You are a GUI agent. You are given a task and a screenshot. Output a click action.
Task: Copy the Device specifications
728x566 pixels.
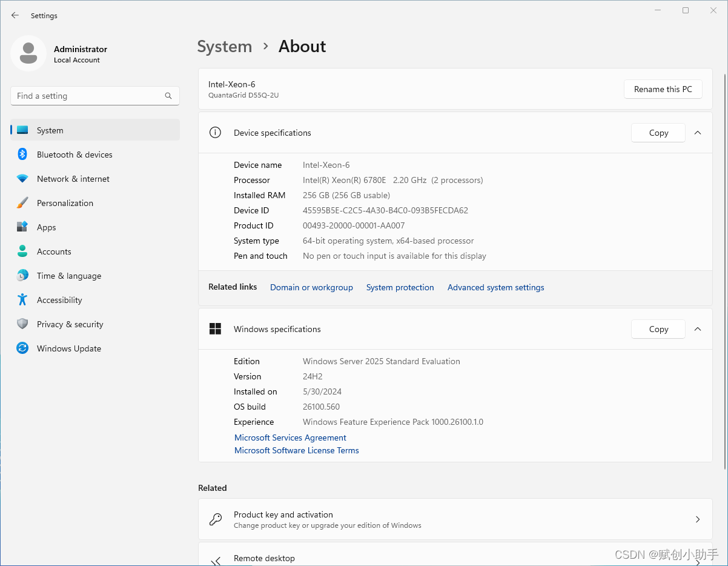click(x=658, y=133)
